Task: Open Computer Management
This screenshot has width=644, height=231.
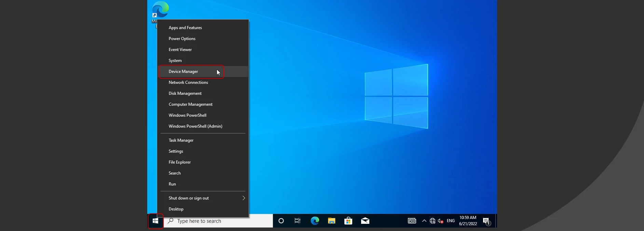Action: [x=203, y=104]
